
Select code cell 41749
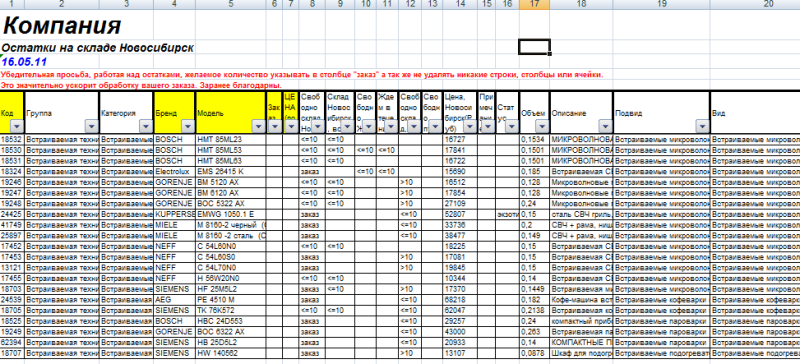click(x=12, y=225)
